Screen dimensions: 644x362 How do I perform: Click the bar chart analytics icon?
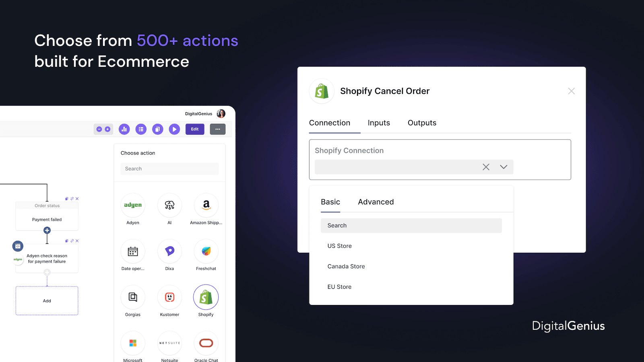124,129
